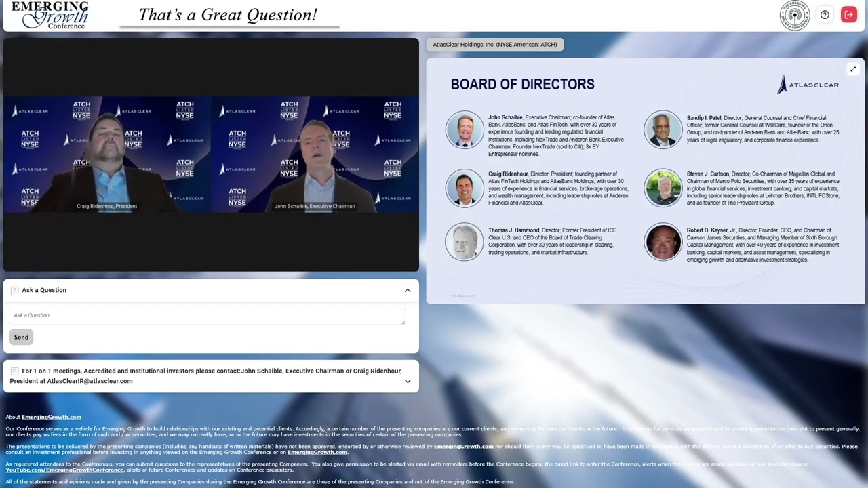Click the chat icon beside Ask a Question
This screenshot has width=868, height=488.
coord(15,290)
